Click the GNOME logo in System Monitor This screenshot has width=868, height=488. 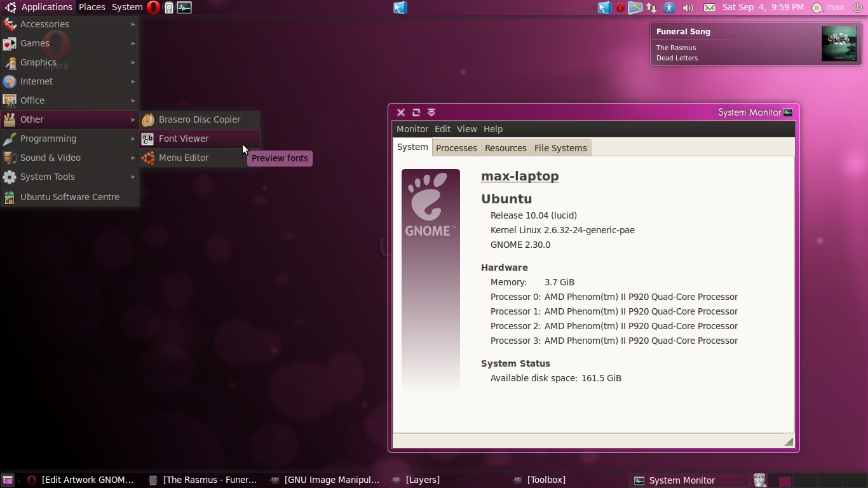431,203
